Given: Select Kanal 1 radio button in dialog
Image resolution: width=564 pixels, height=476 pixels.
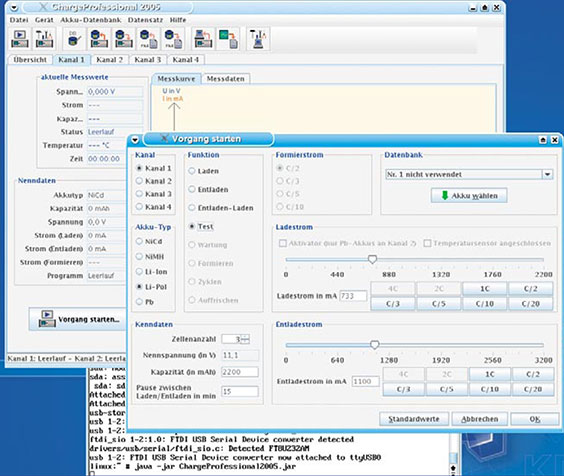Looking at the screenshot, I should coord(139,168).
